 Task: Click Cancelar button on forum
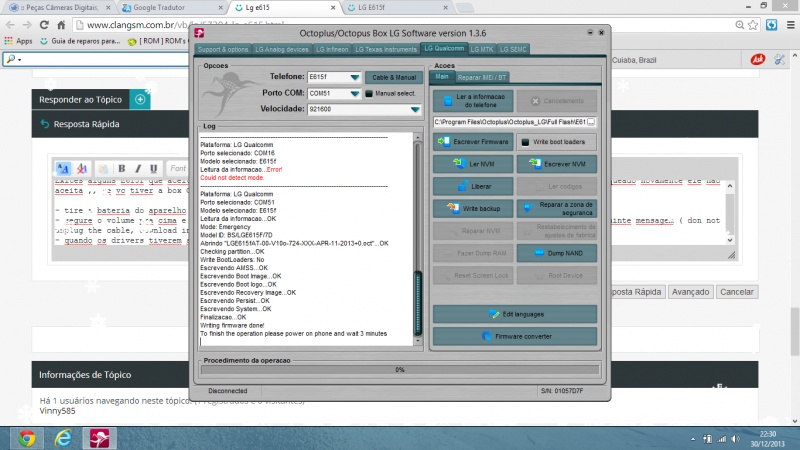pos(736,292)
